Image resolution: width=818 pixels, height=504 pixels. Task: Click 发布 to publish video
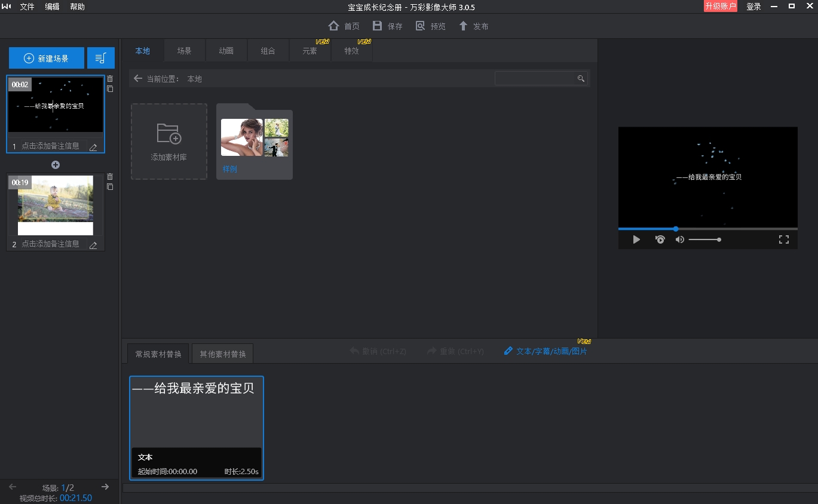pyautogui.click(x=473, y=26)
